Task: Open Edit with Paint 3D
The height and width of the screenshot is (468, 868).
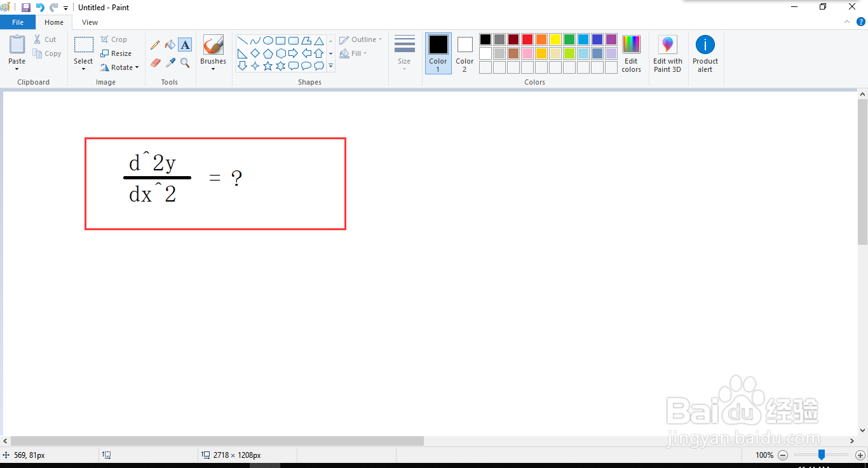Action: pyautogui.click(x=667, y=54)
